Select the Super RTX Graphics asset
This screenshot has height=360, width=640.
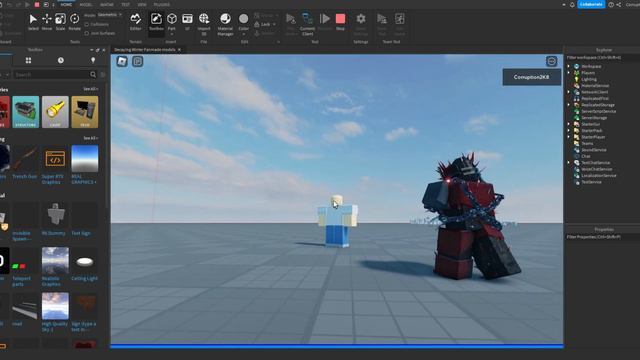(x=55, y=165)
